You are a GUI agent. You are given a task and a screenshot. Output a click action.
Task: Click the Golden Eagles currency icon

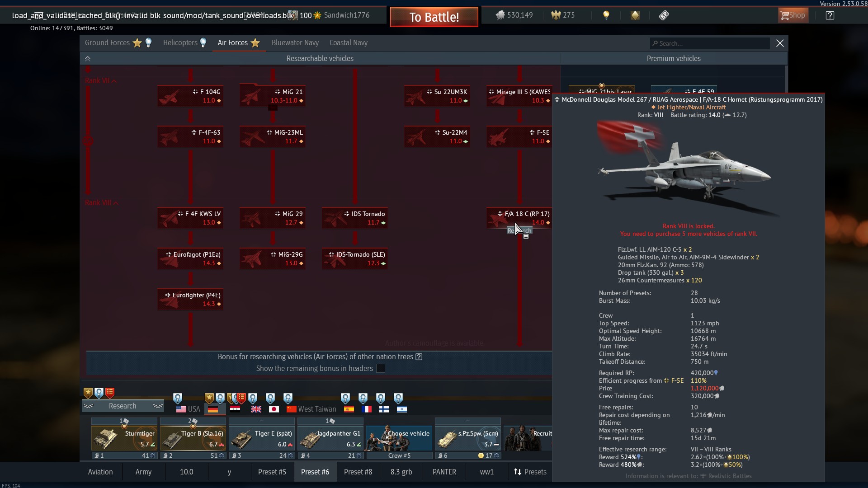pos(556,15)
